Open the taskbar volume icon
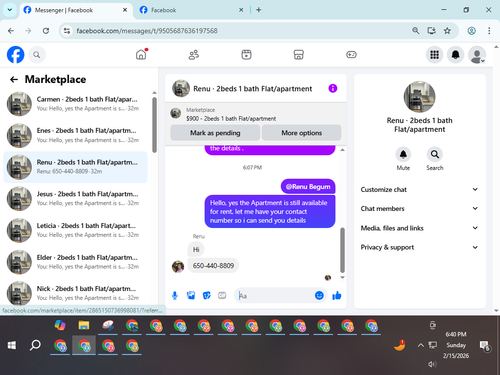 [432, 364]
